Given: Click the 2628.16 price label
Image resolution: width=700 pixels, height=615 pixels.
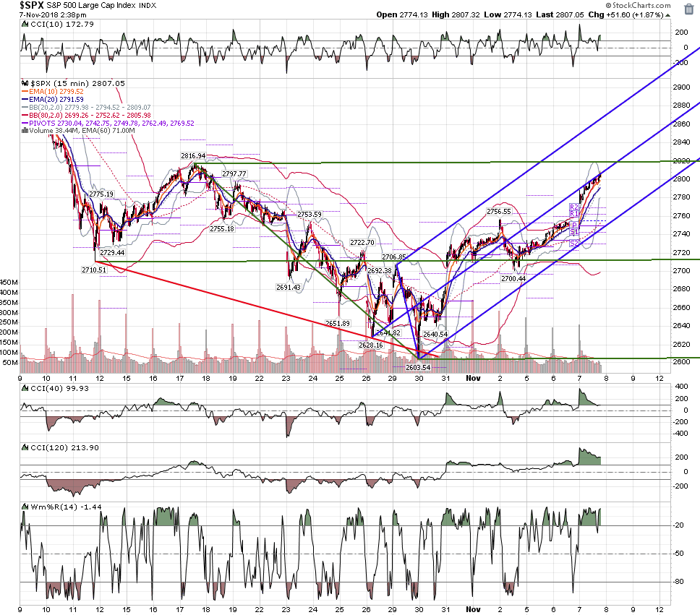Looking at the screenshot, I should coord(370,345).
